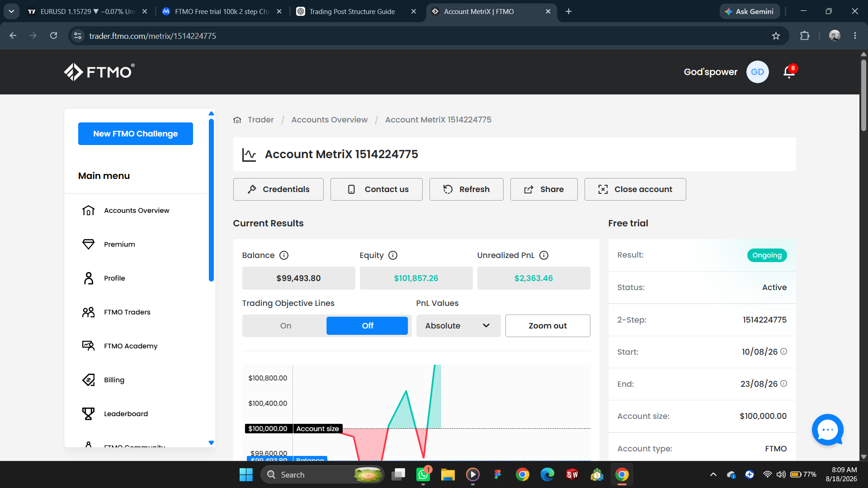The width and height of the screenshot is (868, 488).
Task: Open the PnL Values Absolute dropdown
Action: [458, 326]
